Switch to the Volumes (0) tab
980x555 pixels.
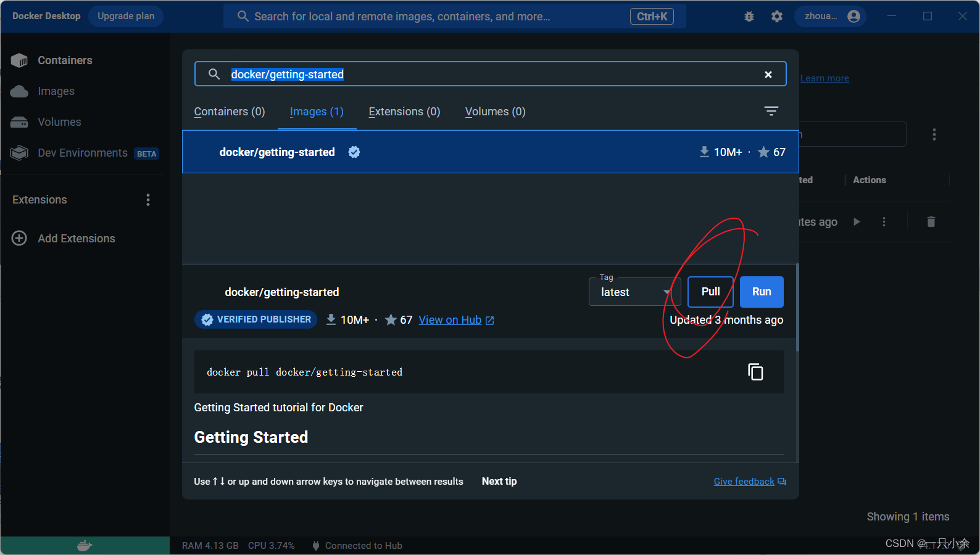pyautogui.click(x=495, y=112)
